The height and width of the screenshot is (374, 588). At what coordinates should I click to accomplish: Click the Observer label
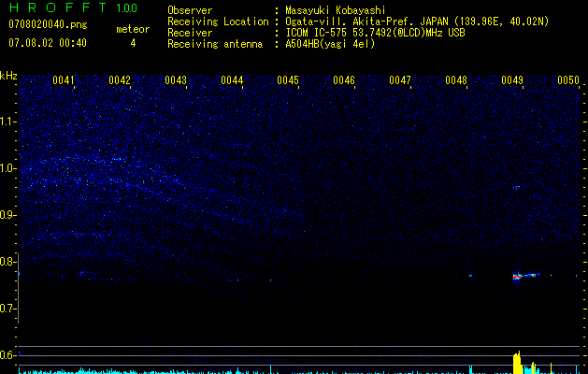(190, 10)
